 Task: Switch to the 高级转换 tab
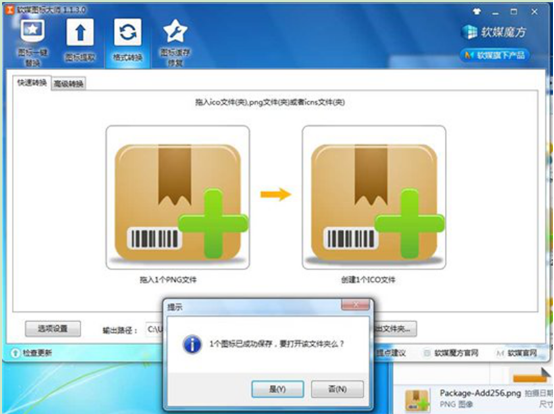click(x=69, y=84)
